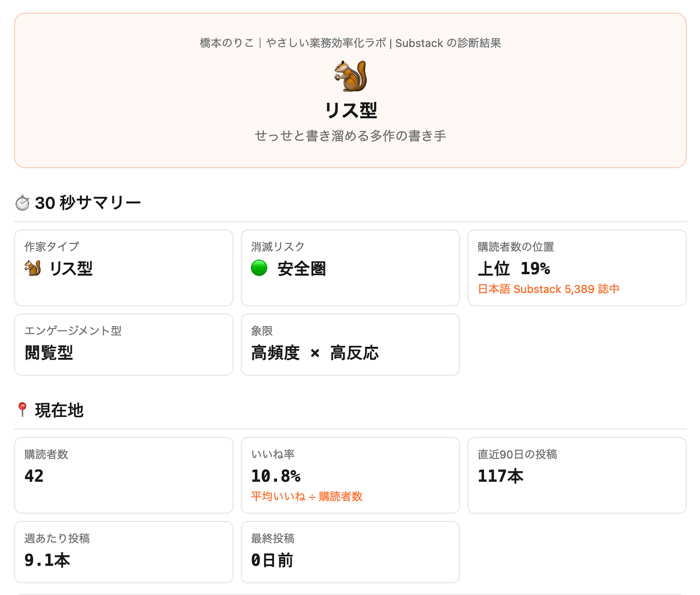Viewport: 700px width, 595px height.
Task: Select the エンゲージメント型 閲覧型 card
Action: point(124,344)
